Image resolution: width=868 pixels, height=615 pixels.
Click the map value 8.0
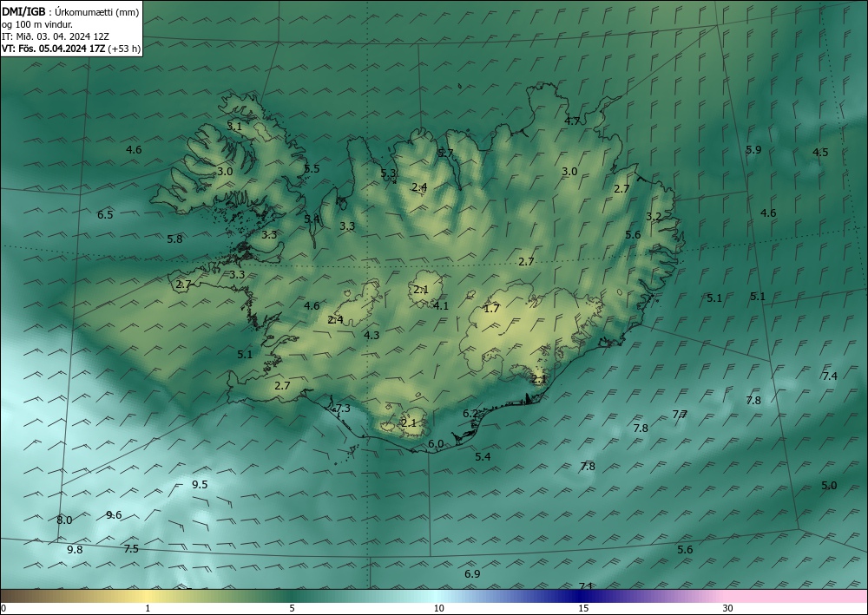coord(64,520)
